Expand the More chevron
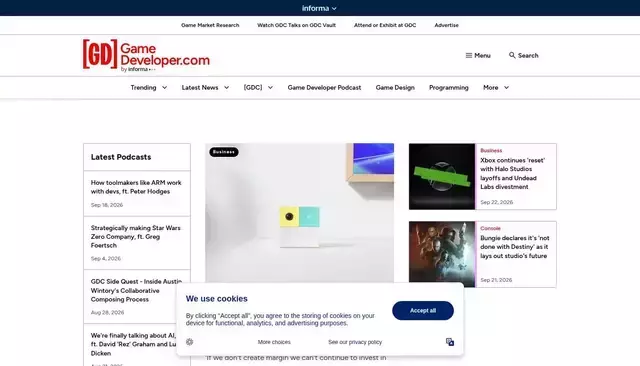This screenshot has height=366, width=640. point(507,87)
